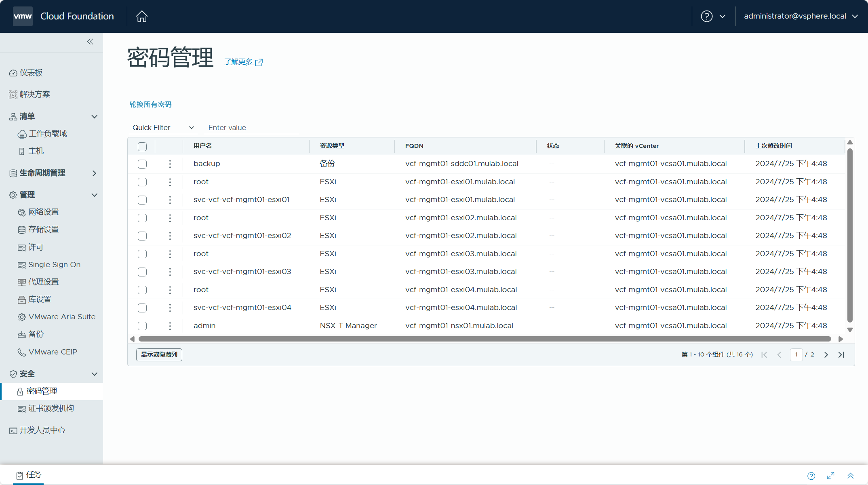The width and height of the screenshot is (868, 485).
Task: Select checkbox for svc-vcf-vcf-mgmt01-esxi02 row
Action: click(142, 236)
